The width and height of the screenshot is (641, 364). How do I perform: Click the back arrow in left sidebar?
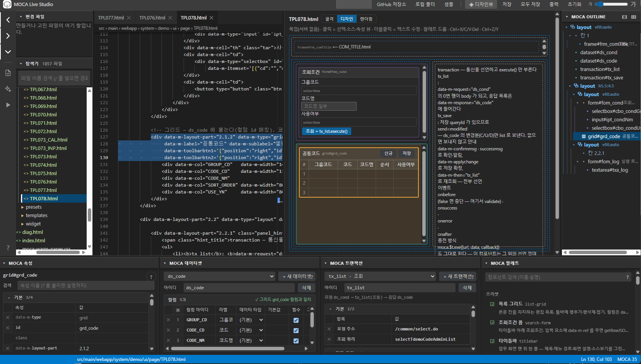point(8,20)
